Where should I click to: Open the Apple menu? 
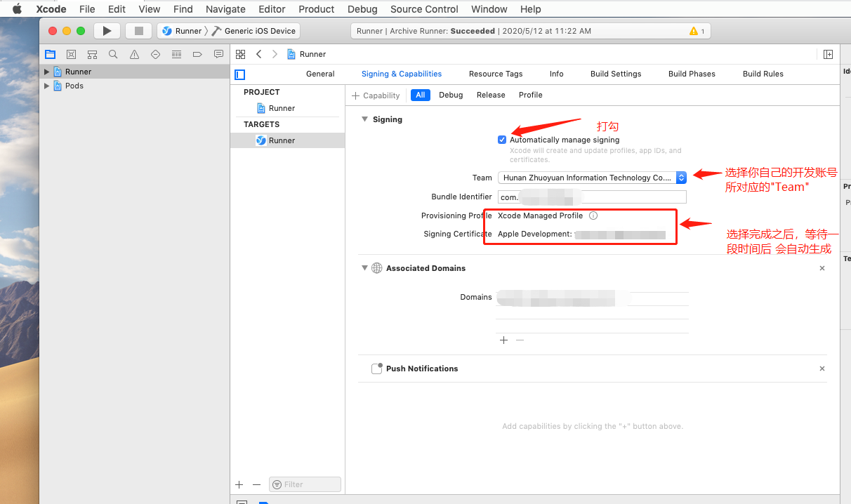coord(18,9)
